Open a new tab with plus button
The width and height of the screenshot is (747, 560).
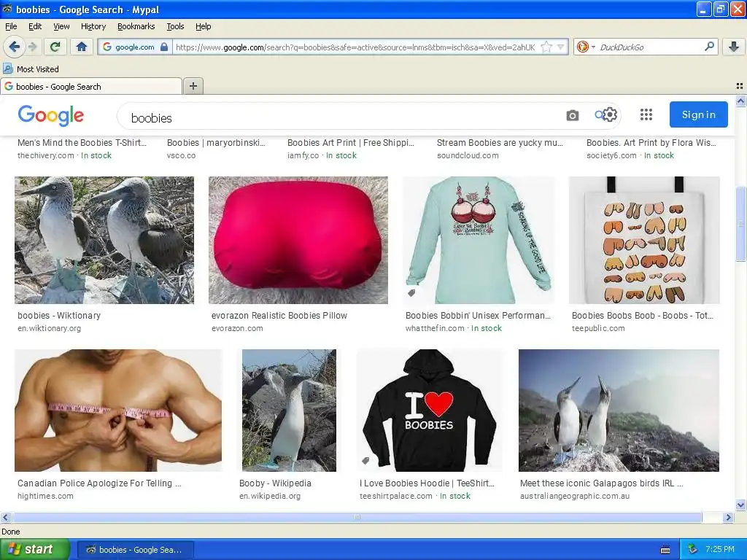tap(193, 86)
